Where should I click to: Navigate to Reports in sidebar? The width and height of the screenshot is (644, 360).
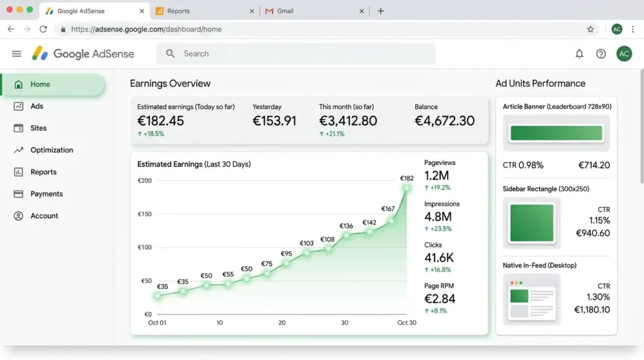[x=53, y=172]
